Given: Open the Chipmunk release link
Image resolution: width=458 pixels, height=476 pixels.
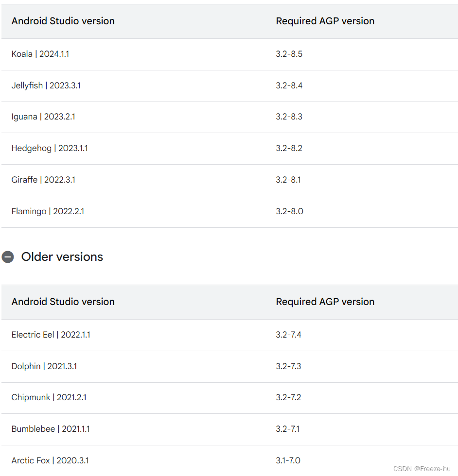Looking at the screenshot, I should coord(30,397).
